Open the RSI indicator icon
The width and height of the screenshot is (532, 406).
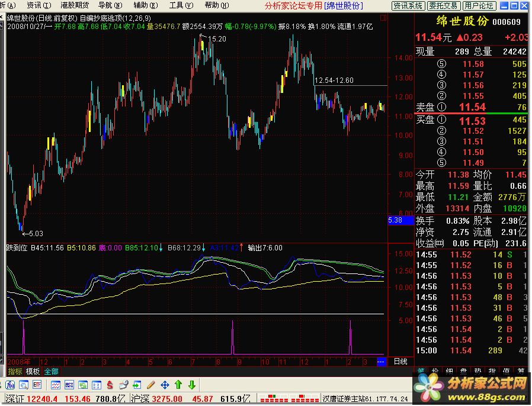pos(69,385)
